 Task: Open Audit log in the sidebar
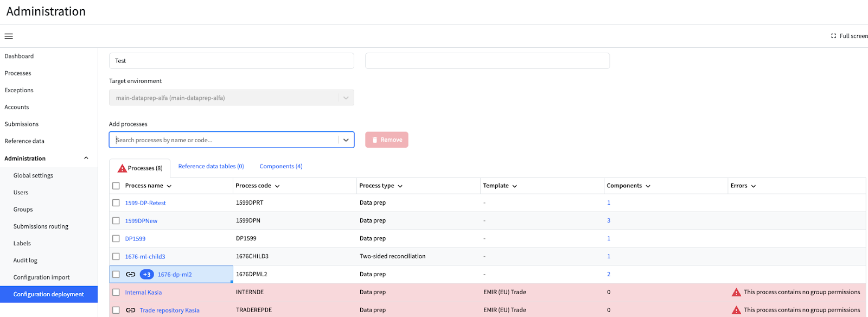25,261
